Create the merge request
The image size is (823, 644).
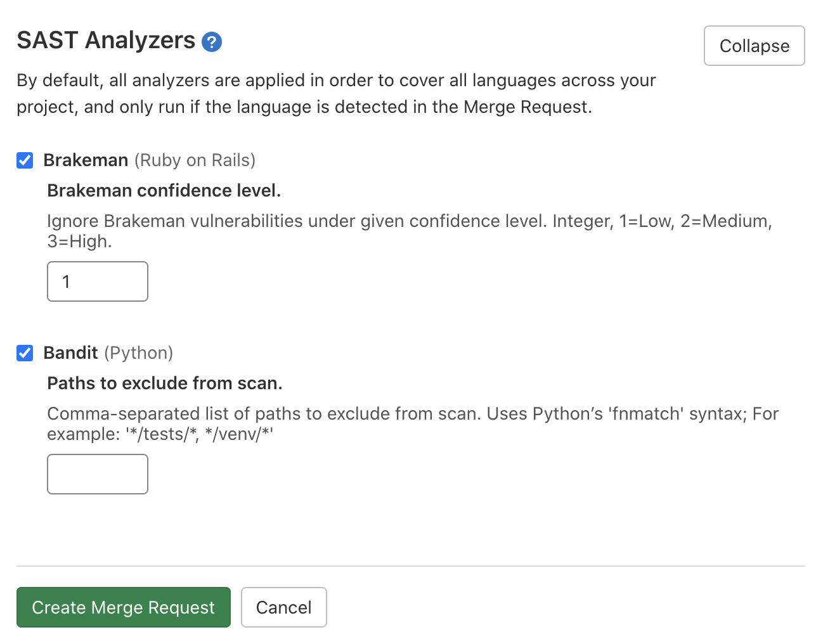[123, 607]
